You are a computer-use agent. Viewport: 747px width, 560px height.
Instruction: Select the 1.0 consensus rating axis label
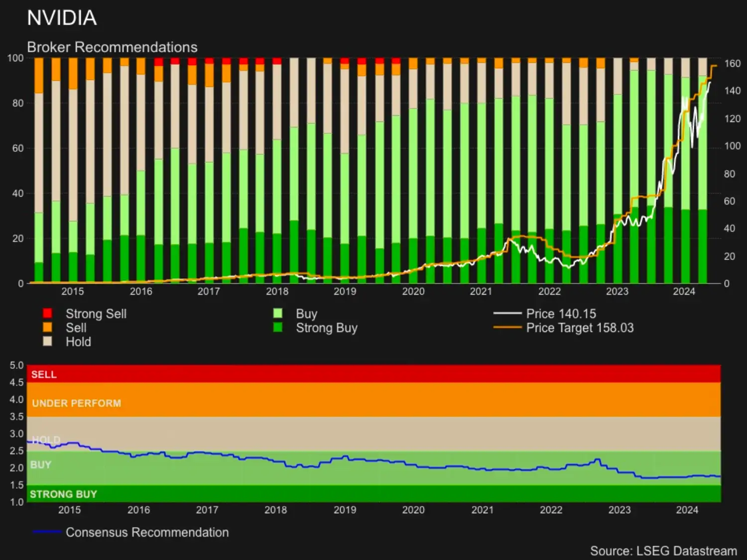pos(17,502)
